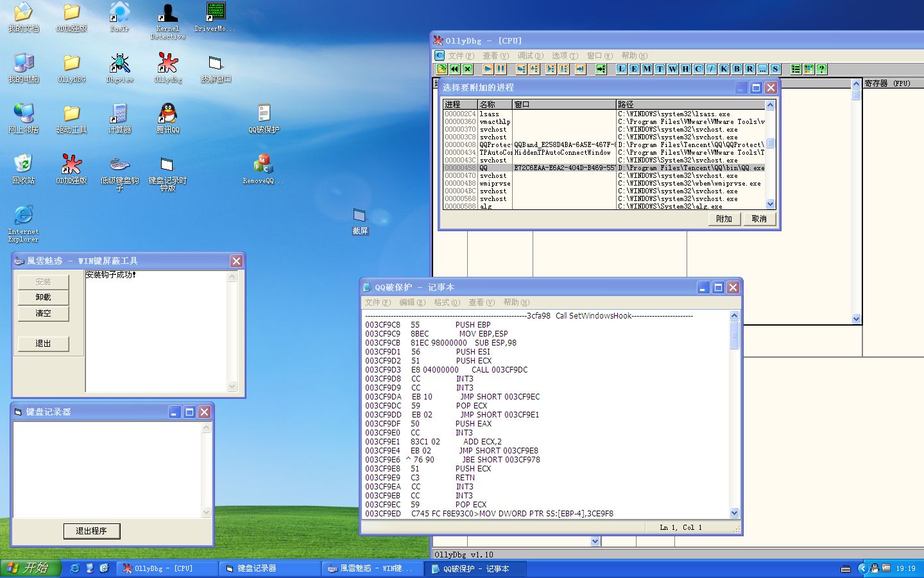Open the 文件 menu in Notepad
Screen dimensions: 924x578
pos(377,302)
